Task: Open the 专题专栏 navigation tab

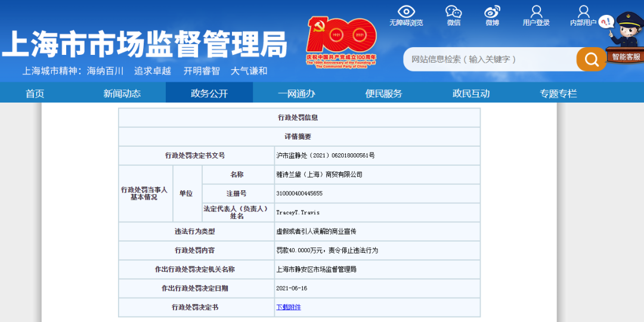Action: coord(558,94)
